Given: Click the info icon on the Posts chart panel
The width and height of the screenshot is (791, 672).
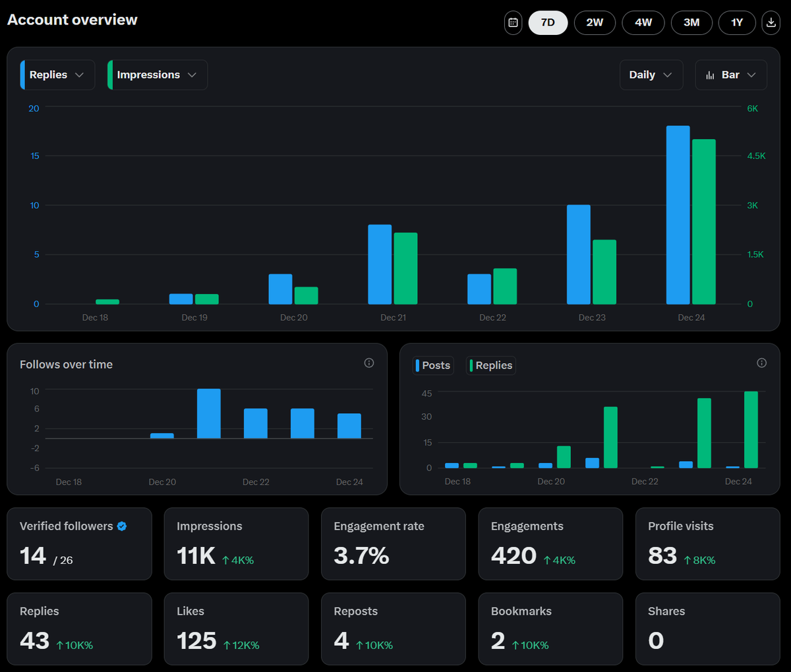Looking at the screenshot, I should 761,362.
